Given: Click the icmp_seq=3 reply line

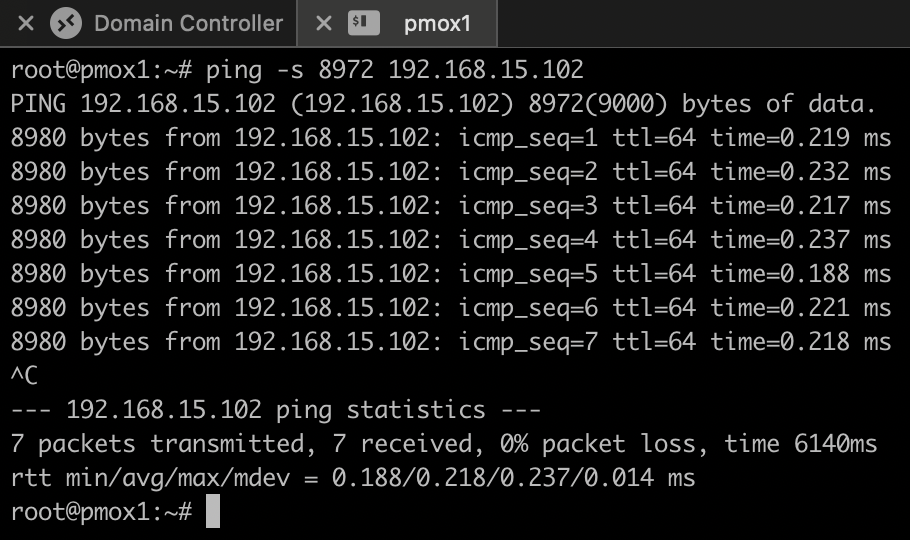Looking at the screenshot, I should click(450, 206).
